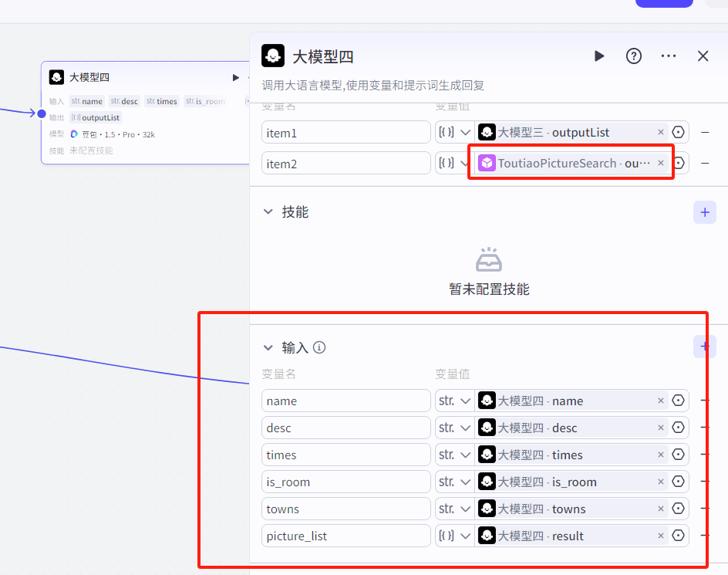
Task: Open the str type dropdown for desc
Action: (454, 428)
